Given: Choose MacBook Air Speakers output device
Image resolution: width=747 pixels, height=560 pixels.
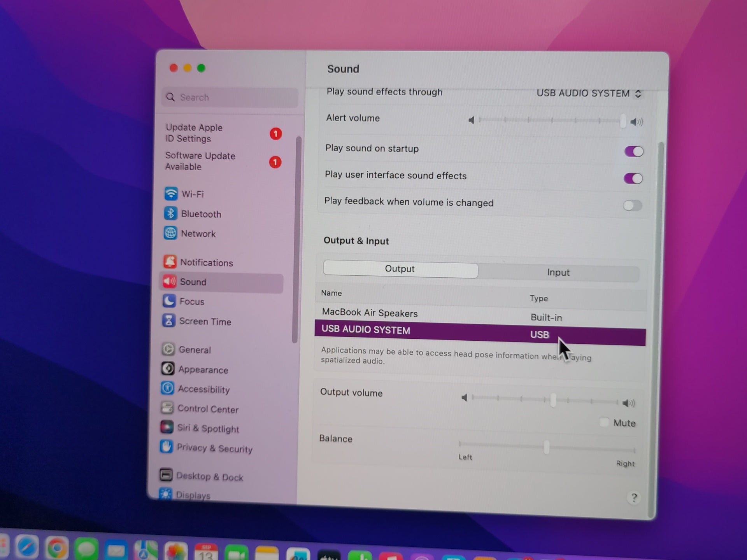Looking at the screenshot, I should [370, 313].
